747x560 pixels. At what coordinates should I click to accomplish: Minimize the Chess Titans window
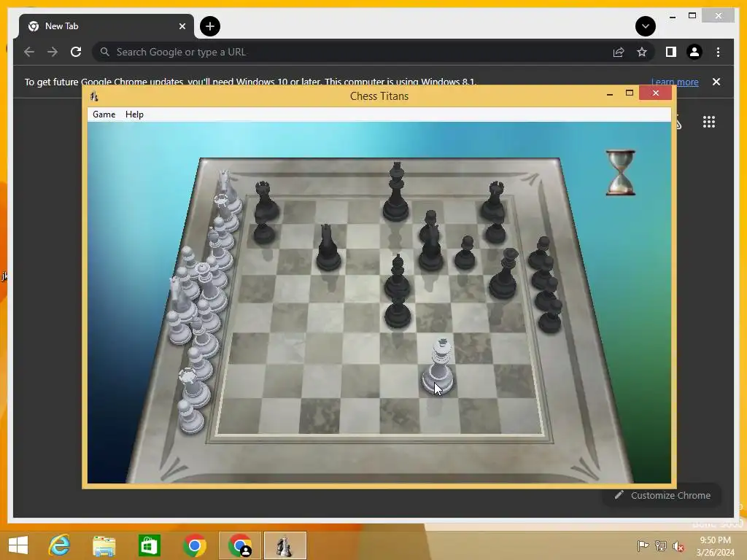pyautogui.click(x=609, y=94)
